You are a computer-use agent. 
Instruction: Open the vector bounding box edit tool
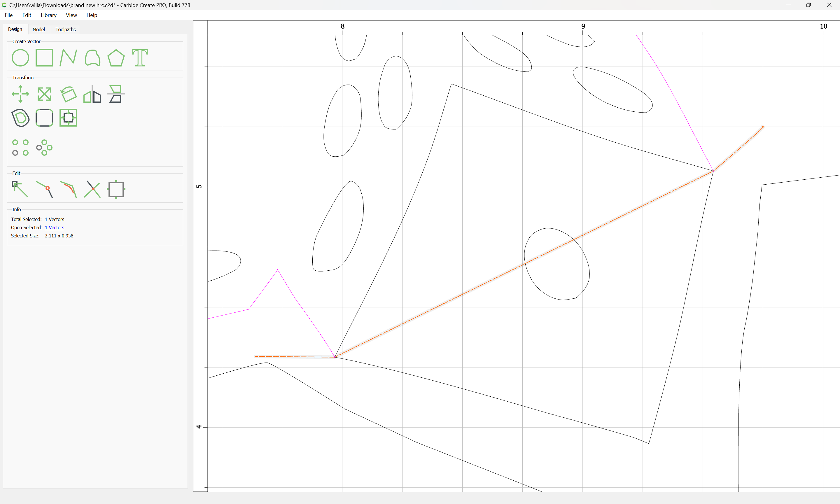pyautogui.click(x=116, y=190)
